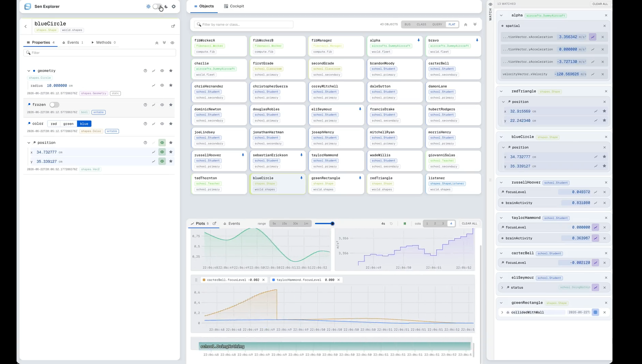Reset the plot time range
This screenshot has height=364, width=642.
tap(391, 224)
